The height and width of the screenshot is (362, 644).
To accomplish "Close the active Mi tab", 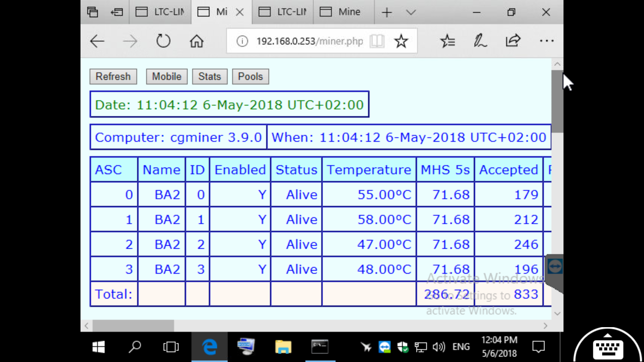I will (240, 12).
